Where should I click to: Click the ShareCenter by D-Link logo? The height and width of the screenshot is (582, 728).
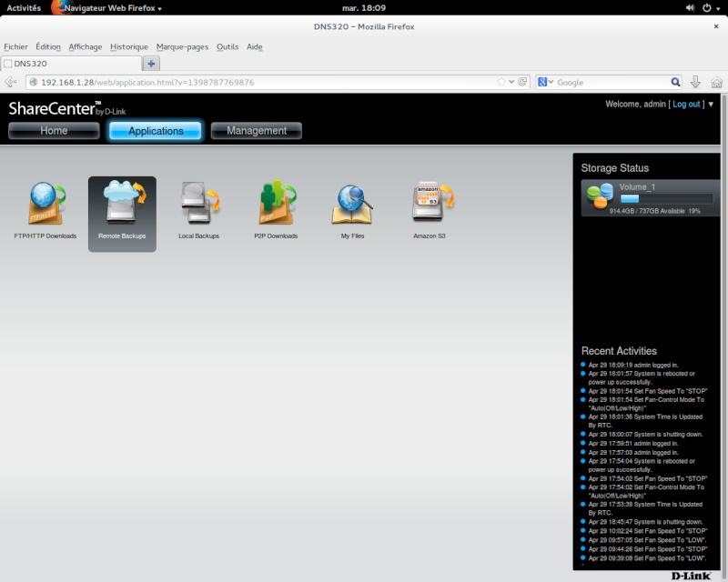(x=66, y=108)
